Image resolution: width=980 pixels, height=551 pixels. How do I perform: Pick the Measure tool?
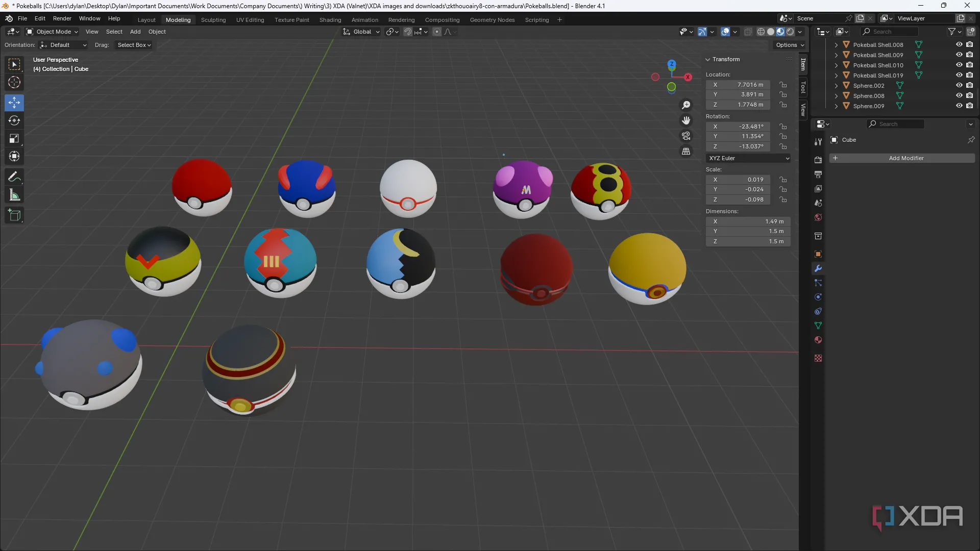tap(14, 195)
